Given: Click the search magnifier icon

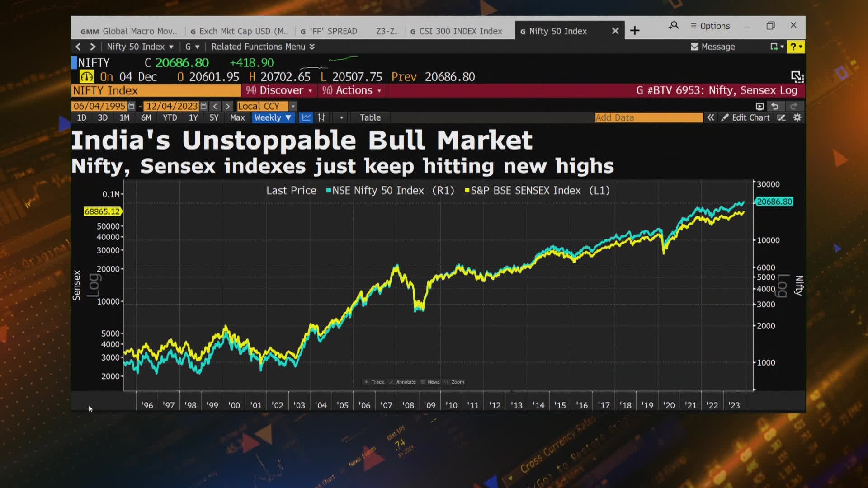Looking at the screenshot, I should click(x=674, y=26).
